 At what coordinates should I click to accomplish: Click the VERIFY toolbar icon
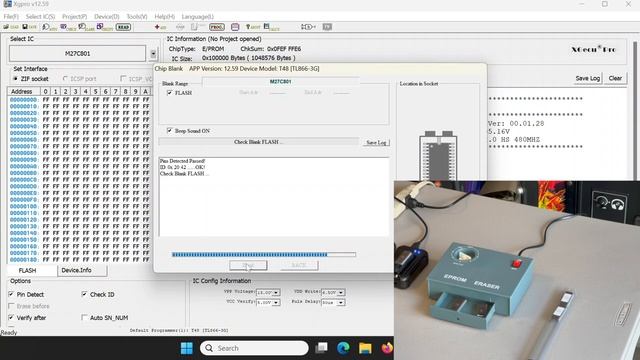tap(49, 27)
